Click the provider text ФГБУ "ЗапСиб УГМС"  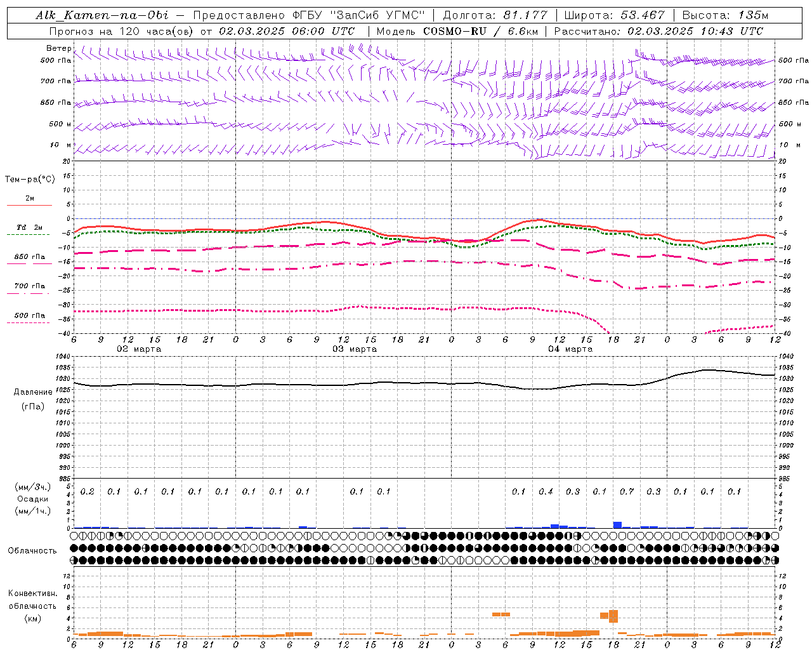point(359,15)
